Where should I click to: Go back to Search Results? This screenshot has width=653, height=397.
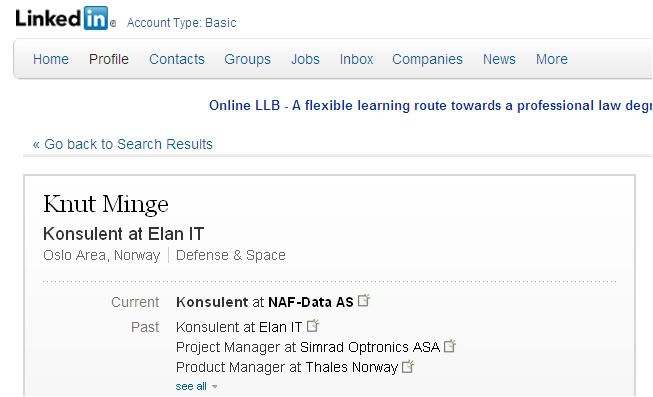coord(123,144)
